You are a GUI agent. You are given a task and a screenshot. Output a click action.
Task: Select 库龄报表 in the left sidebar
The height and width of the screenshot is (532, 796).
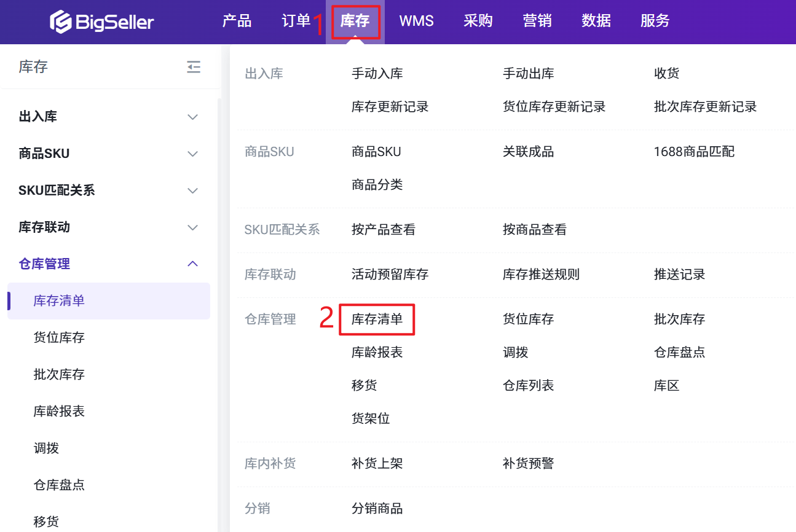(59, 411)
